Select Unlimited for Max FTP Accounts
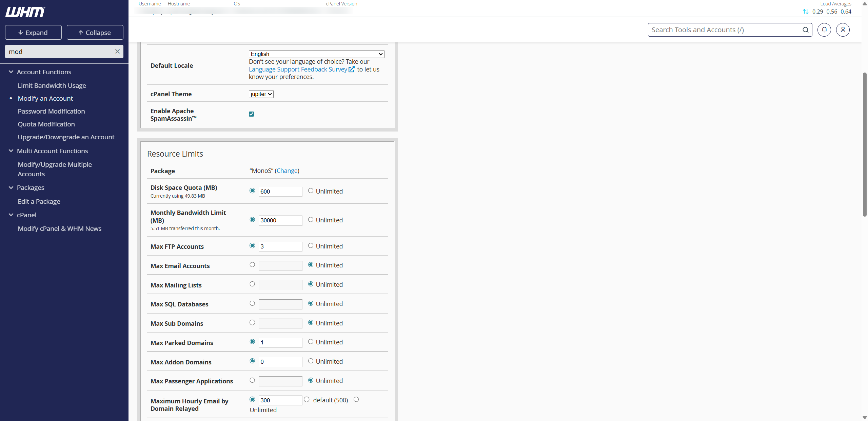The width and height of the screenshot is (868, 421). (311, 246)
